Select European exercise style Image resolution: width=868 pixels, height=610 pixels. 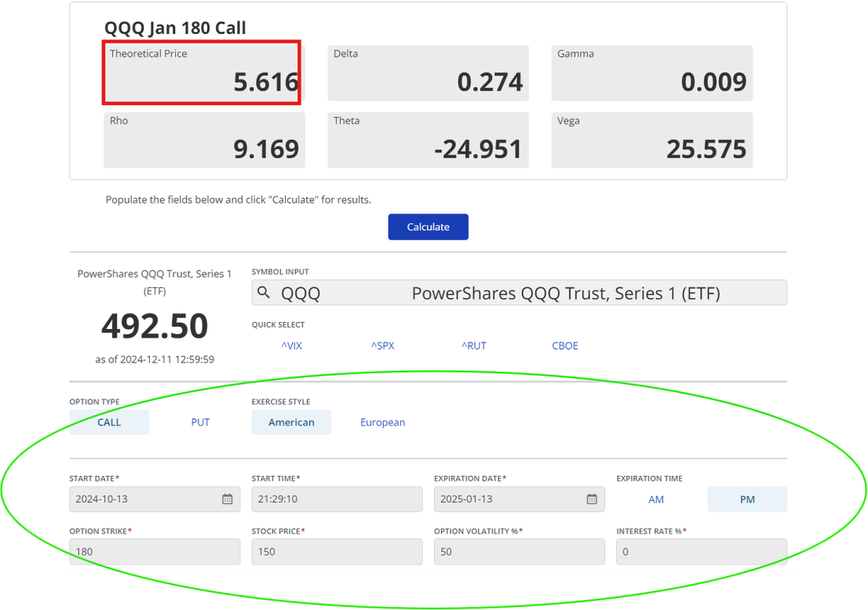click(x=382, y=421)
